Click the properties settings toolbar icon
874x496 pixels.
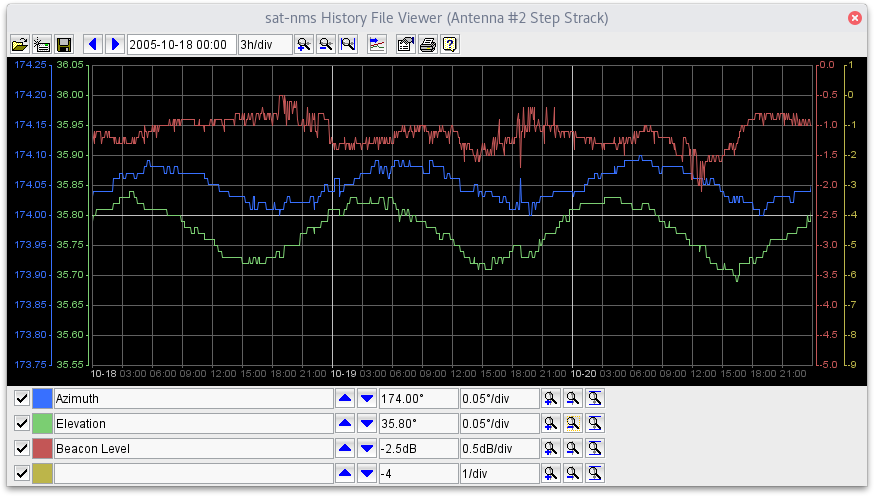(x=406, y=44)
